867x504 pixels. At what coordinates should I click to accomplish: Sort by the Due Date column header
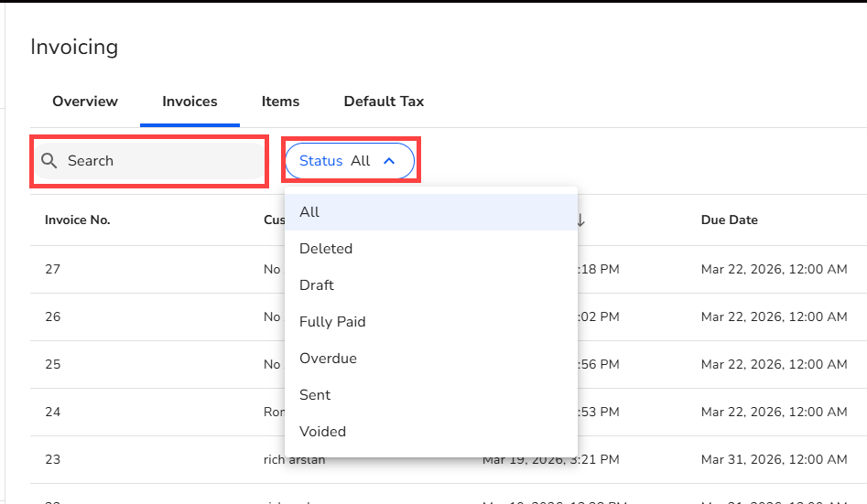coord(729,220)
